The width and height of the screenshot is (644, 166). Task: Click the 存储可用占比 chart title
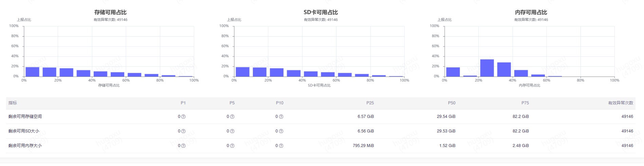click(110, 12)
